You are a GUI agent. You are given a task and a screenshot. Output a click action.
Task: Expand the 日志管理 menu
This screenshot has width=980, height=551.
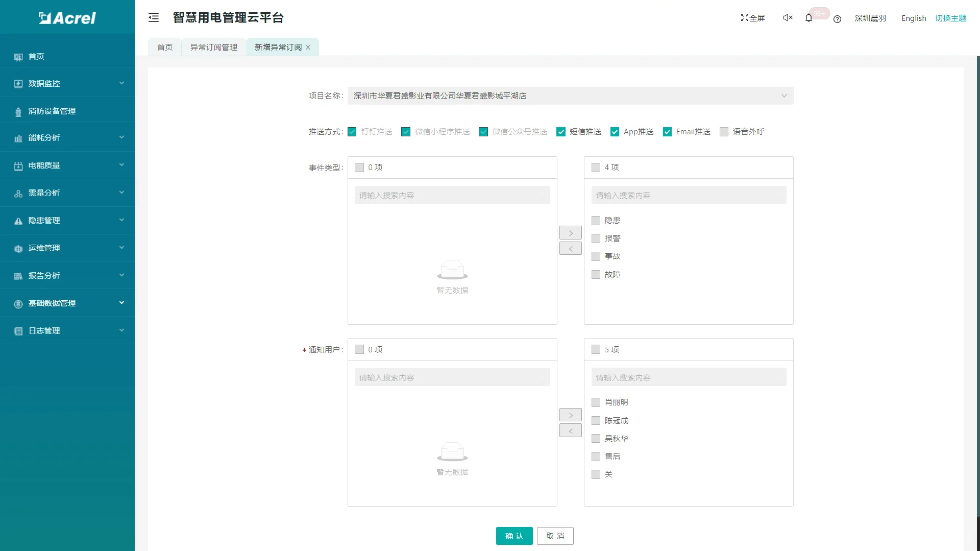pyautogui.click(x=44, y=330)
